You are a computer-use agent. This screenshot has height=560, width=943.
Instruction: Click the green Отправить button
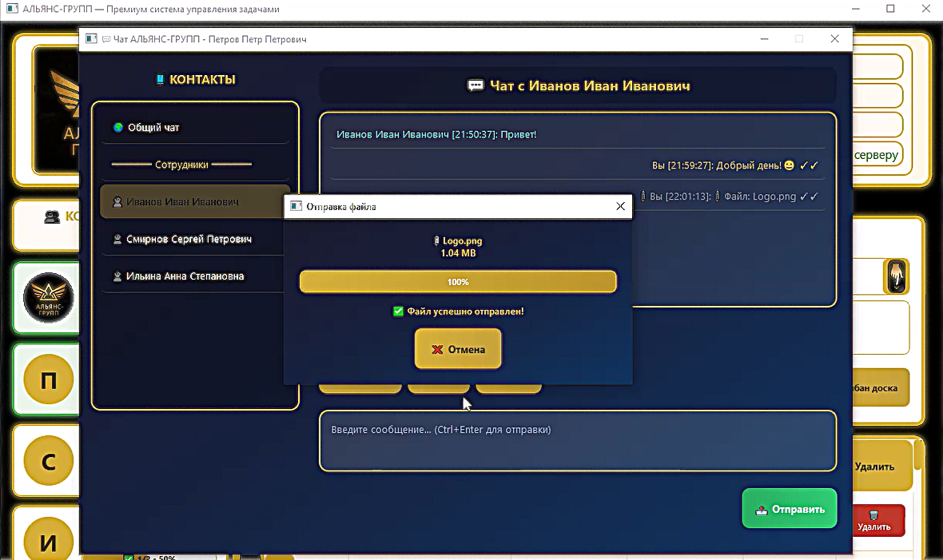pyautogui.click(x=789, y=509)
